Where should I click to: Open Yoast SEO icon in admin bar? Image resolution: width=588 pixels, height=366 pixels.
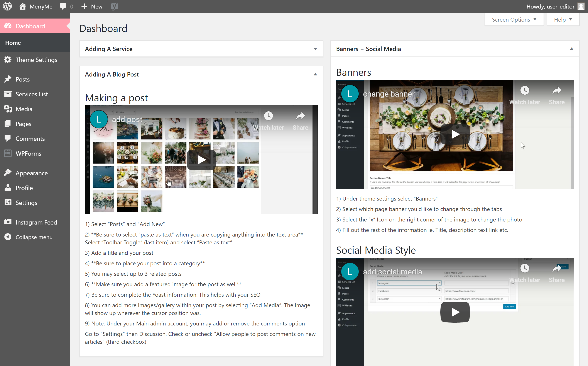(115, 6)
